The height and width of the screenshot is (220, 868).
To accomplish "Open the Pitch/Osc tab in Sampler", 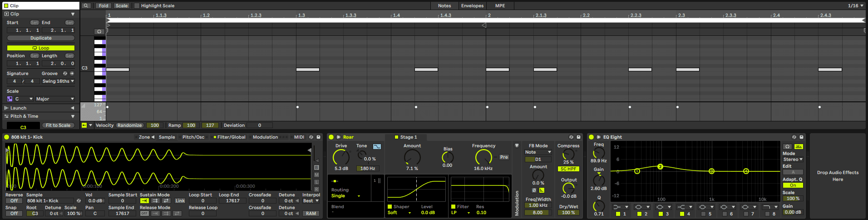I will pos(193,137).
